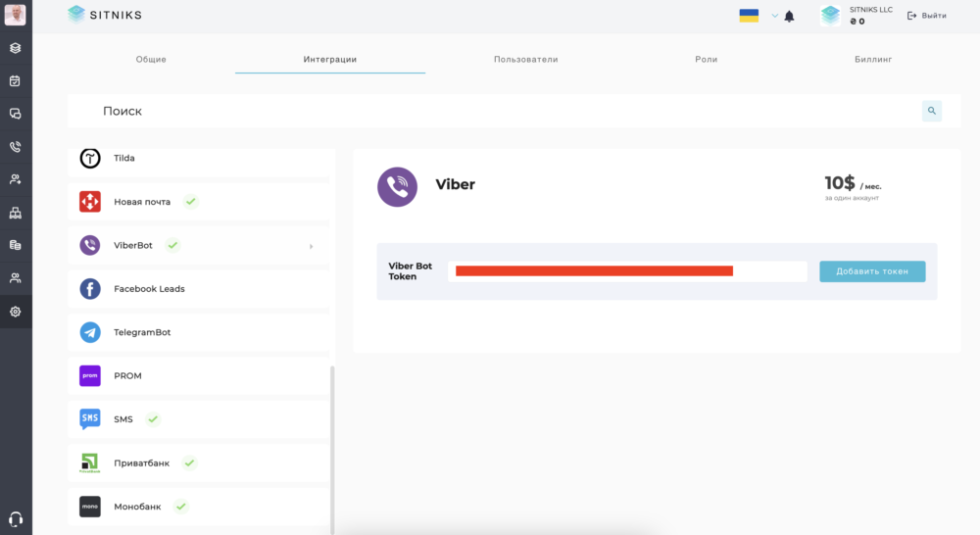Switch to the Биллинг tab
The image size is (980, 535).
click(x=873, y=60)
